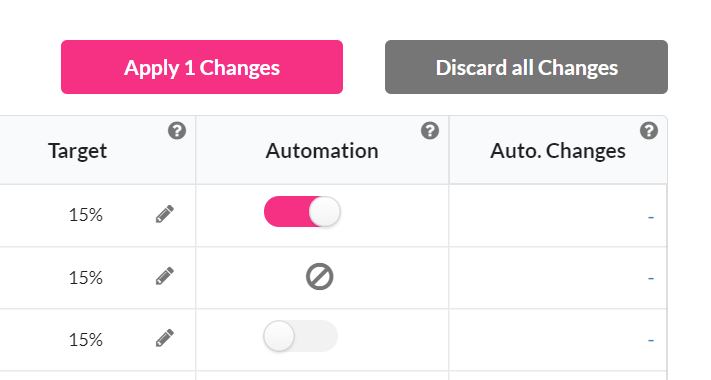Edit target with pencil icon in third row

point(165,338)
